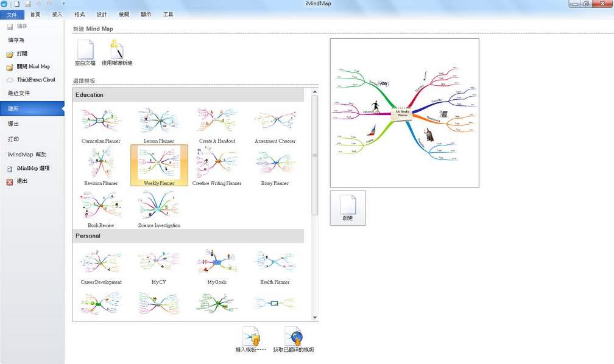Screen dimensions: 614x364
Task: Click 退出 to exit iMindMap
Action: point(22,181)
